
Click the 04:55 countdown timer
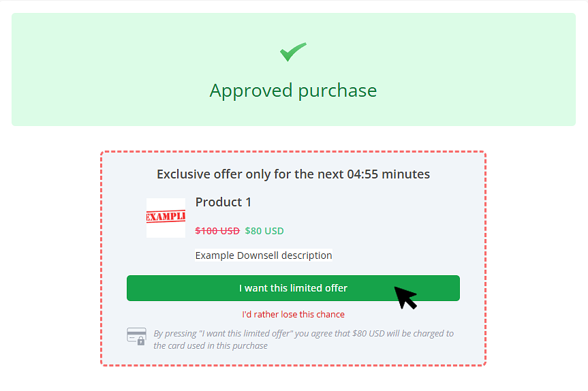pyautogui.click(x=362, y=174)
